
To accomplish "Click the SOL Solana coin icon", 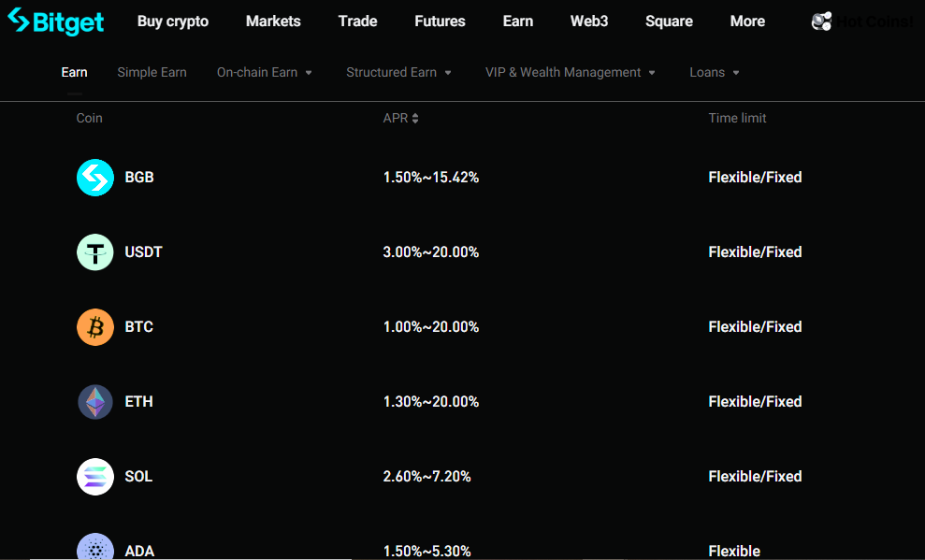I will pos(94,476).
